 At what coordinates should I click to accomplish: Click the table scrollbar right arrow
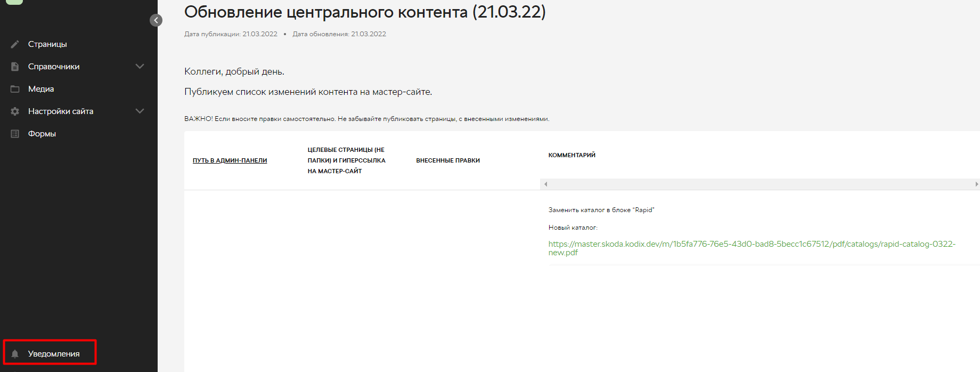(x=976, y=184)
